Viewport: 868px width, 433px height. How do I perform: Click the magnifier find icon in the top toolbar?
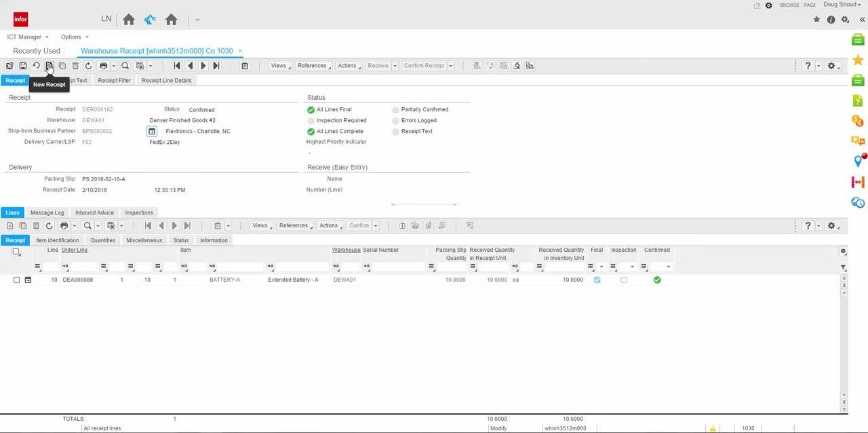125,66
